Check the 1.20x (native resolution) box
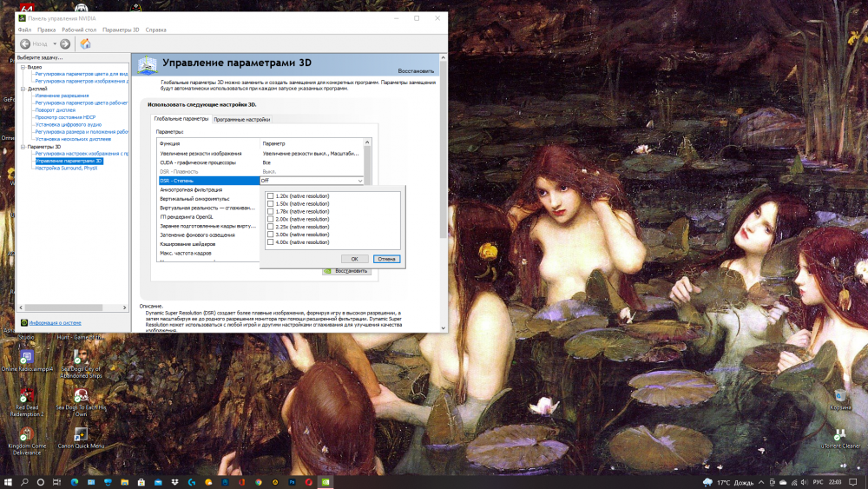868x489 pixels. click(270, 196)
